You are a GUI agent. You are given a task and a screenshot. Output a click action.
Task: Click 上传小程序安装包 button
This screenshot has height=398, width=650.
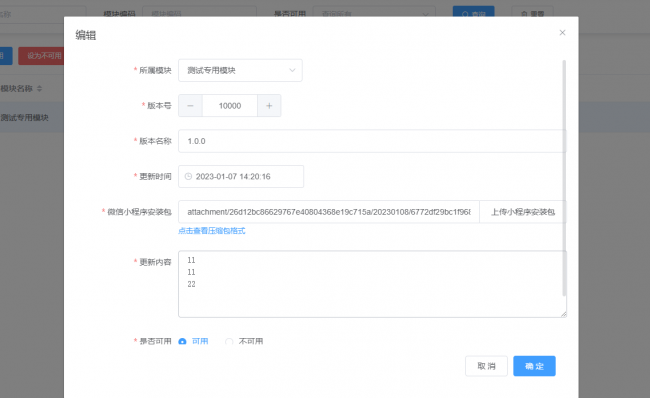coord(523,212)
